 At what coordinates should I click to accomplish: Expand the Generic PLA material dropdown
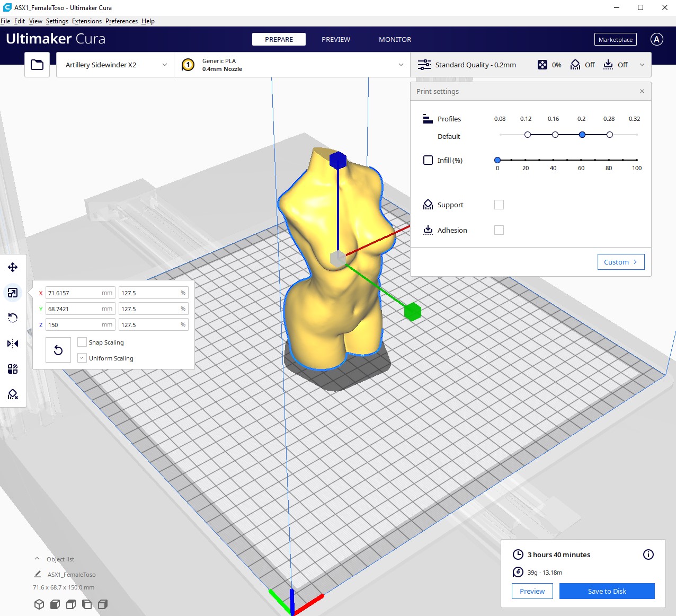[x=292, y=65]
